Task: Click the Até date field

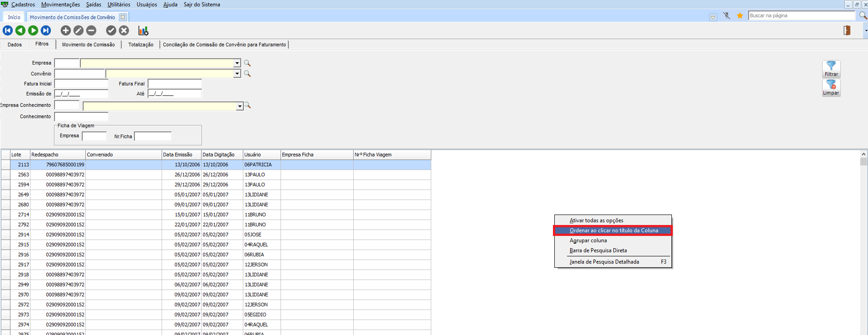Action: coord(175,94)
